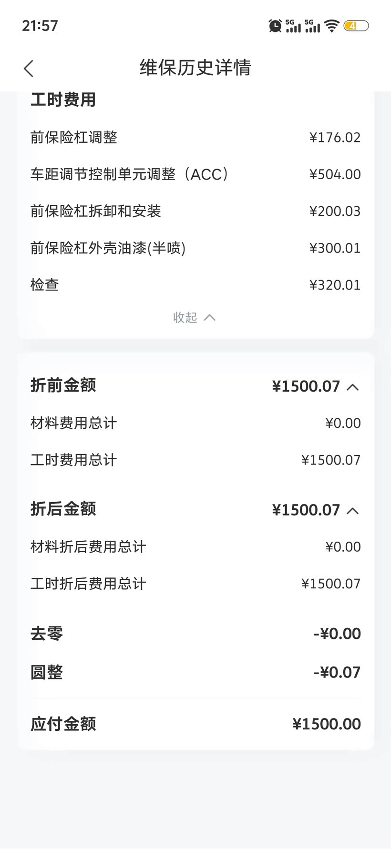Image resolution: width=391 pixels, height=868 pixels.
Task: Tap the 应付金额 total row
Action: [195, 724]
